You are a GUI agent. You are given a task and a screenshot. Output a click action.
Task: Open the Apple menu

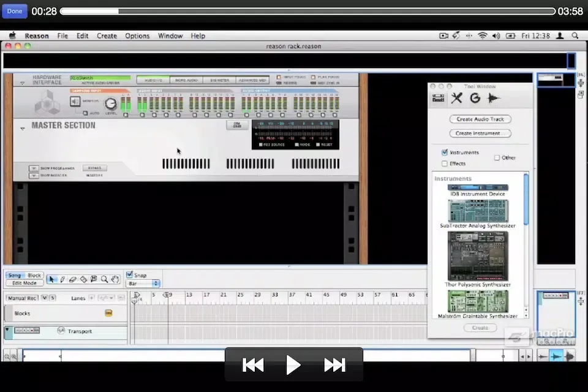[12, 36]
